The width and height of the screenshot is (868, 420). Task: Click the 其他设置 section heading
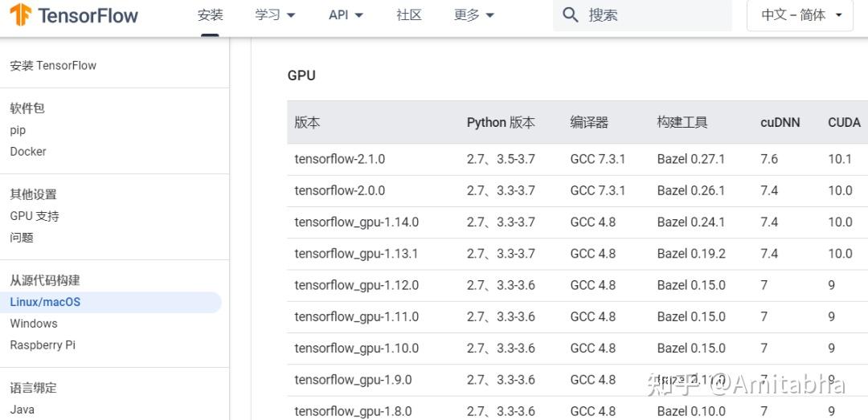33,194
